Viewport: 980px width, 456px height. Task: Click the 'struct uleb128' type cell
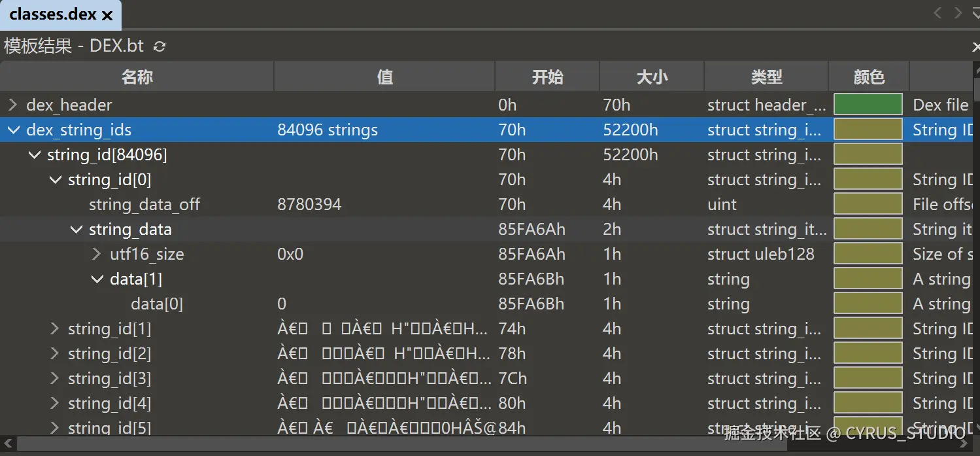click(761, 254)
